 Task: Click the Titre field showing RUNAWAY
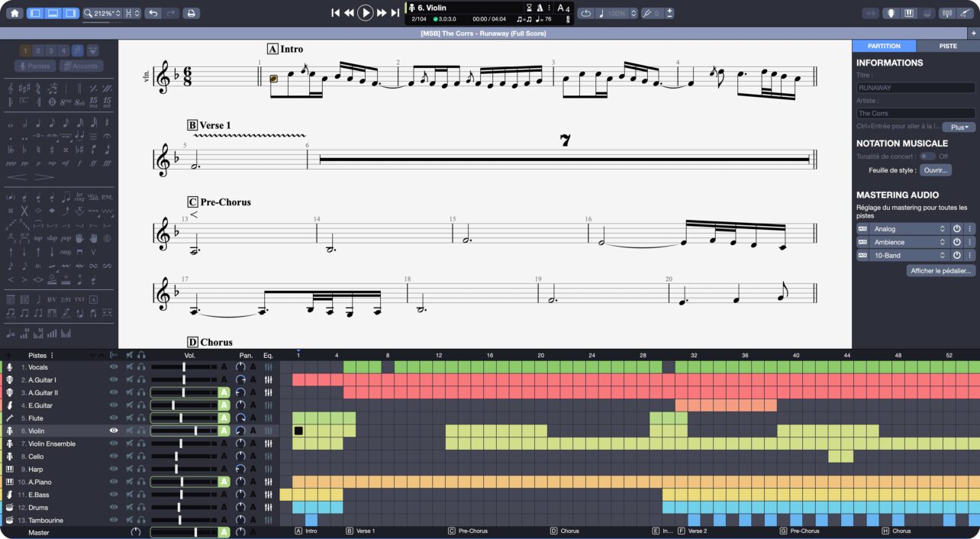[914, 87]
